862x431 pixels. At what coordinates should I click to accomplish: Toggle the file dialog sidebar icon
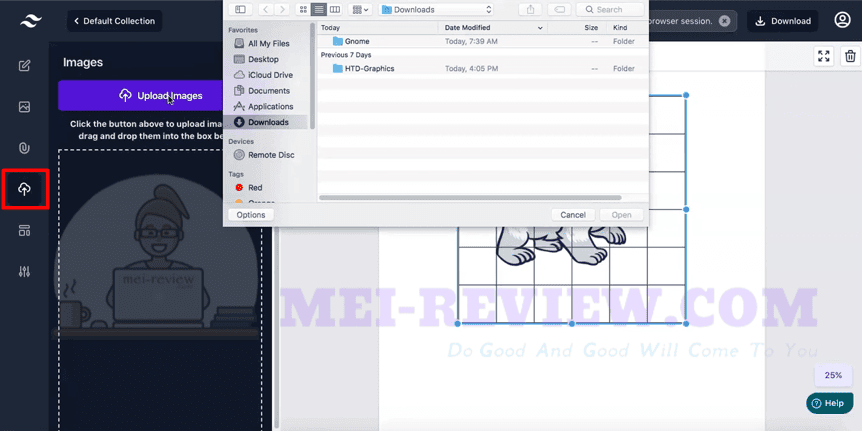coord(240,9)
